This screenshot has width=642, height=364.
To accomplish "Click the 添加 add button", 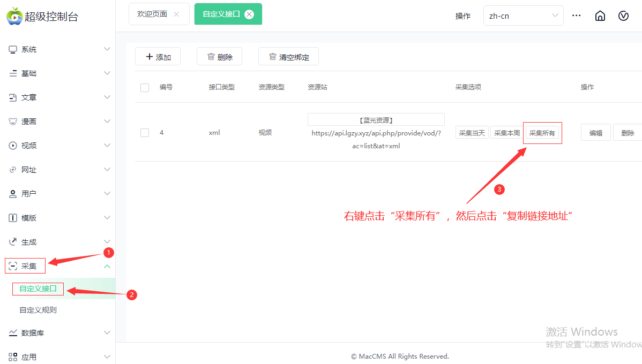I will [158, 56].
